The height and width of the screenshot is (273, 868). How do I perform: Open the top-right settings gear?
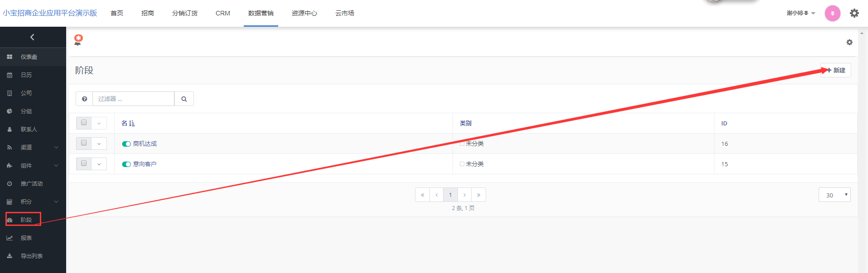pyautogui.click(x=854, y=13)
